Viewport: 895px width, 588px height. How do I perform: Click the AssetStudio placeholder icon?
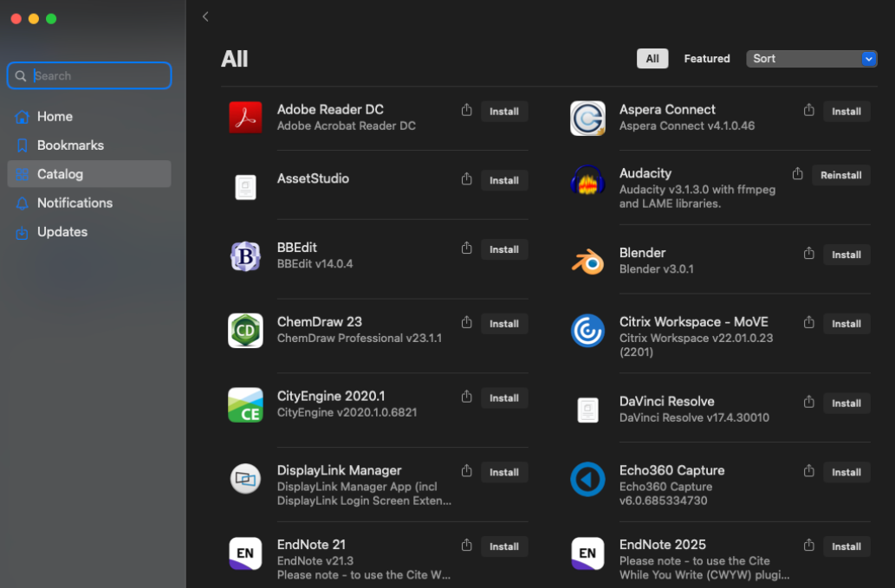pos(245,186)
